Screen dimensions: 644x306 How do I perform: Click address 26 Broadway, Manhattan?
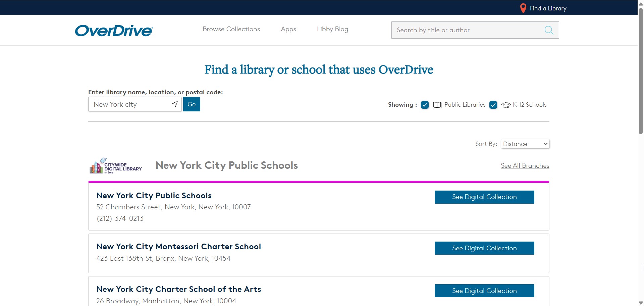tap(166, 301)
